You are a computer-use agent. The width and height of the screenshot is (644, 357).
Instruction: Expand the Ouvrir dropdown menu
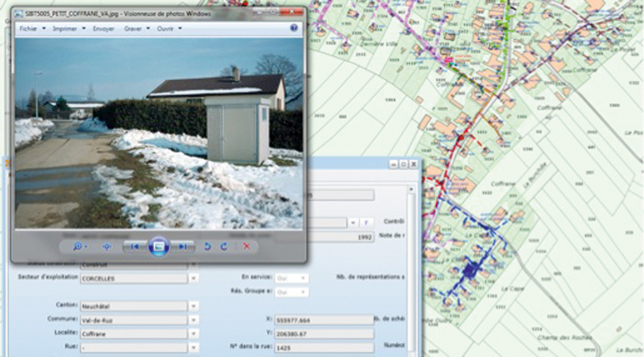click(169, 28)
